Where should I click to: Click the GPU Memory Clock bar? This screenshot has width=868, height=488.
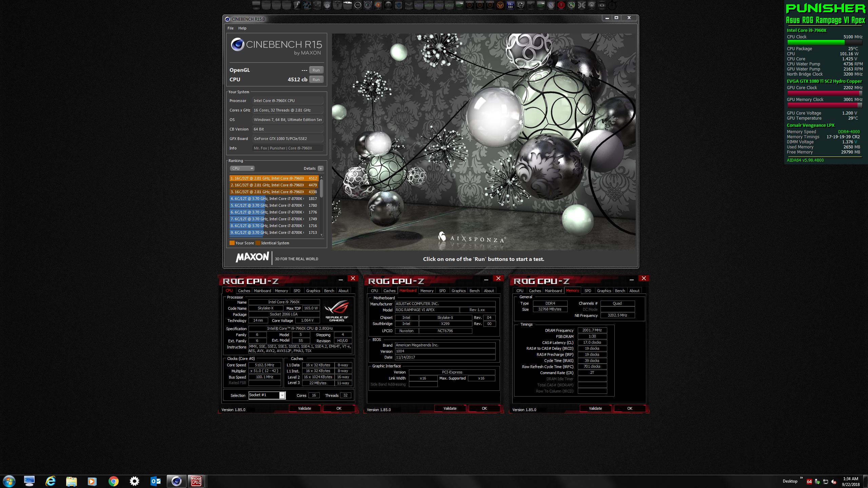point(825,105)
